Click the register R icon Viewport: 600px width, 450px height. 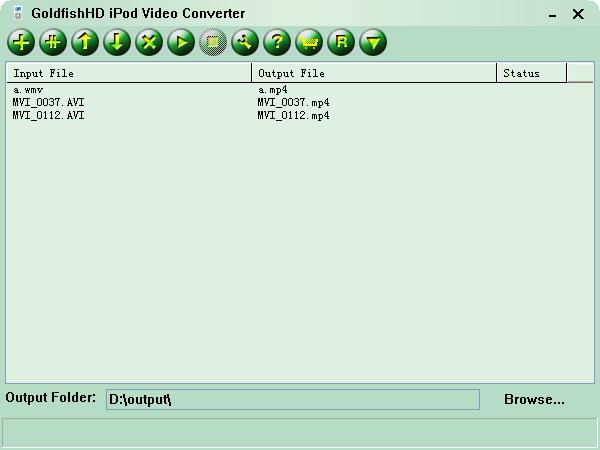[x=341, y=42]
